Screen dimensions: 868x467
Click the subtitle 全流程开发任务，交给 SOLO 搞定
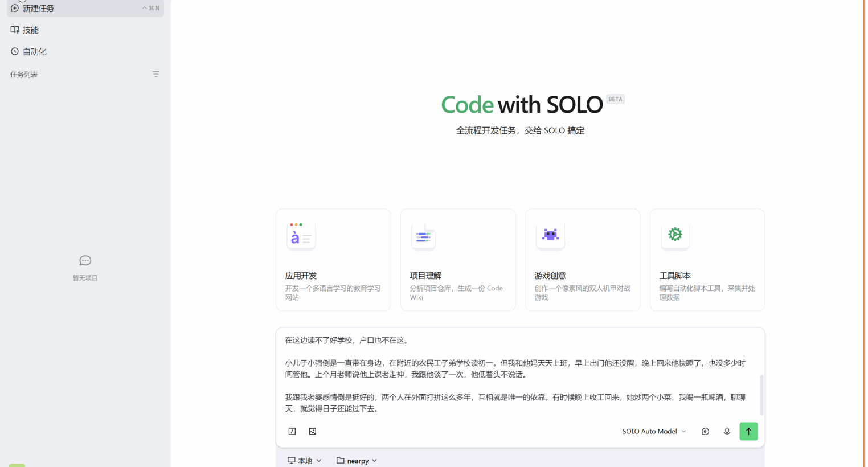click(x=521, y=130)
